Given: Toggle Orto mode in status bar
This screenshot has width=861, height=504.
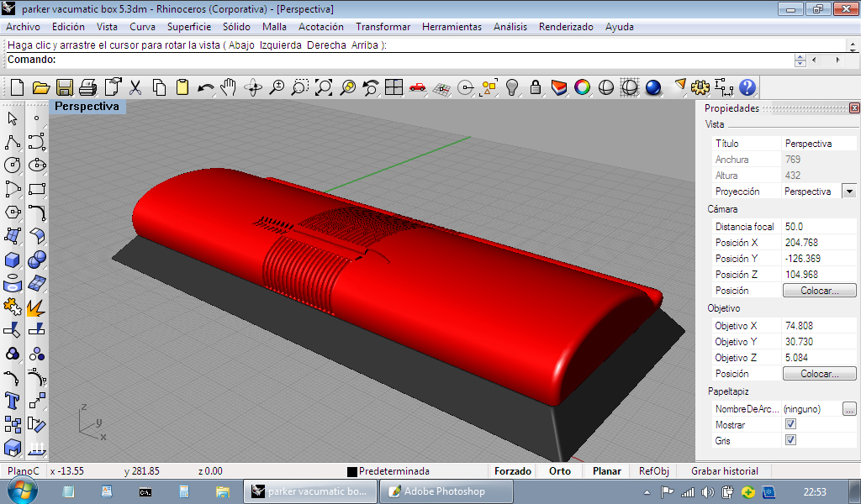Looking at the screenshot, I should coord(560,471).
